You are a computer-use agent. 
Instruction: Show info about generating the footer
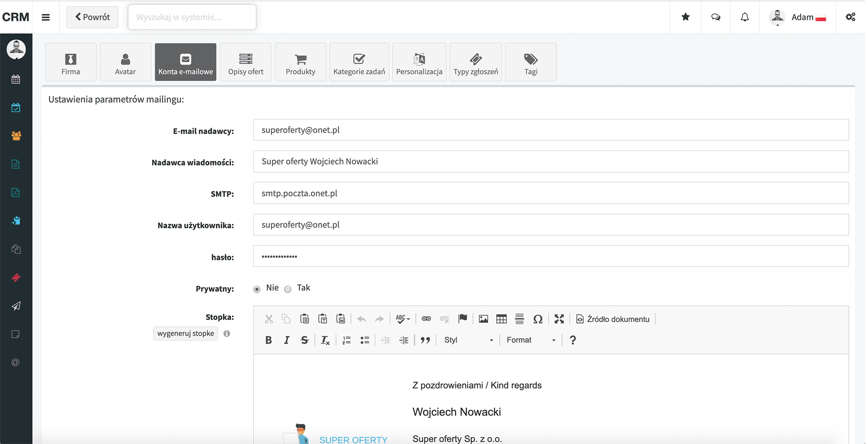tap(227, 334)
